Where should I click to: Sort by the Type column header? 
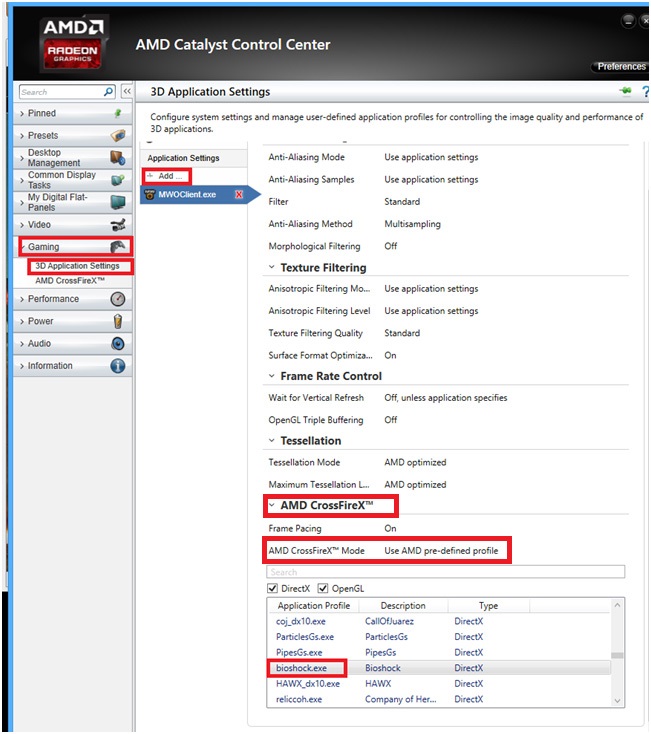tap(488, 606)
